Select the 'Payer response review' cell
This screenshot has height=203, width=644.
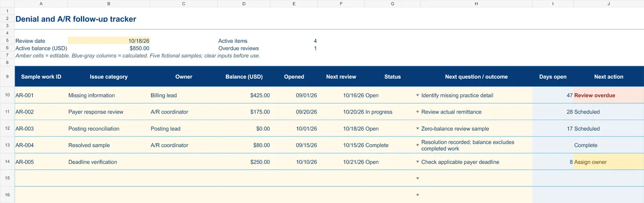pyautogui.click(x=109, y=112)
